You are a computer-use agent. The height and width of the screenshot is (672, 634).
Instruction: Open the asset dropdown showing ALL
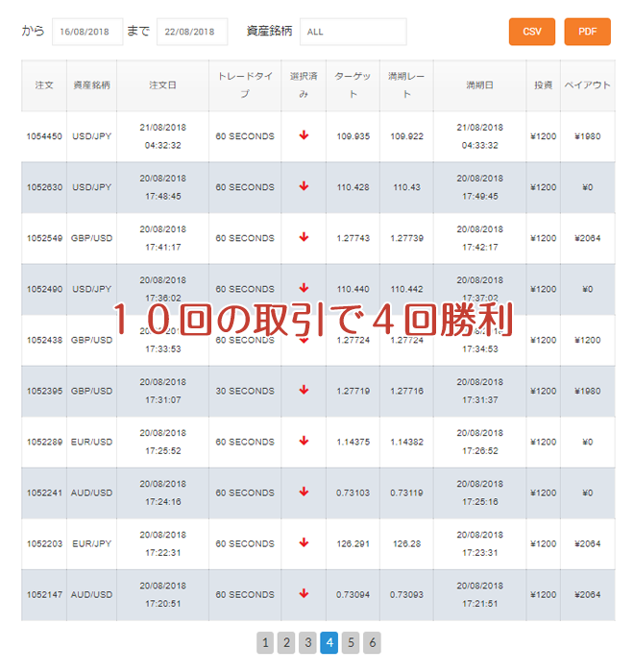coord(354,32)
